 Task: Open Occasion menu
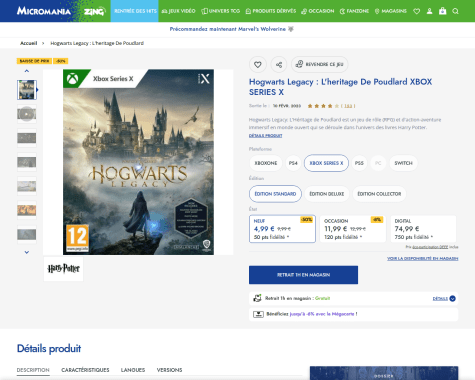(318, 11)
